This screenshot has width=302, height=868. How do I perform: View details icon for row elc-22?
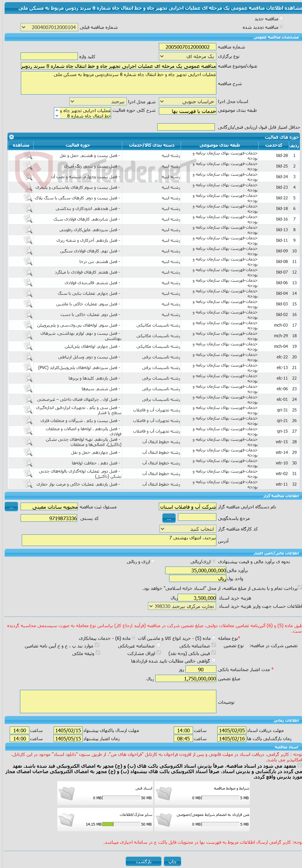click(28, 357)
